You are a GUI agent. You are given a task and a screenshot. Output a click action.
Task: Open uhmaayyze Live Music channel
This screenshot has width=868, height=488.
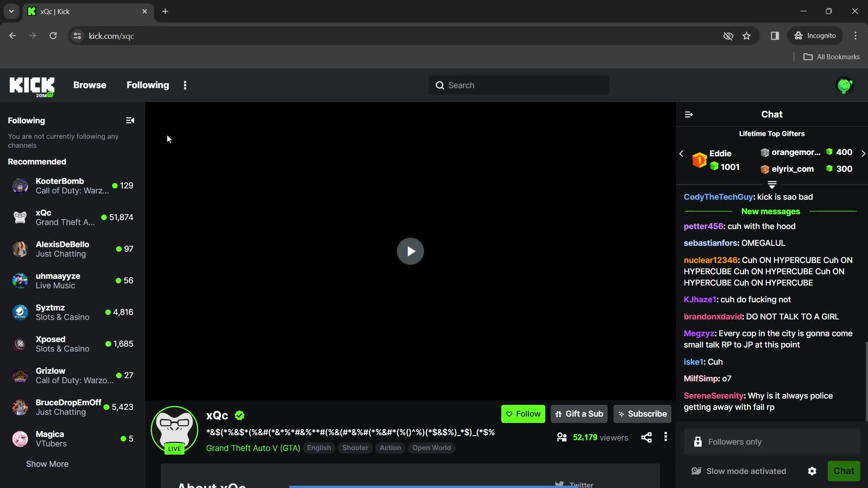click(x=72, y=281)
